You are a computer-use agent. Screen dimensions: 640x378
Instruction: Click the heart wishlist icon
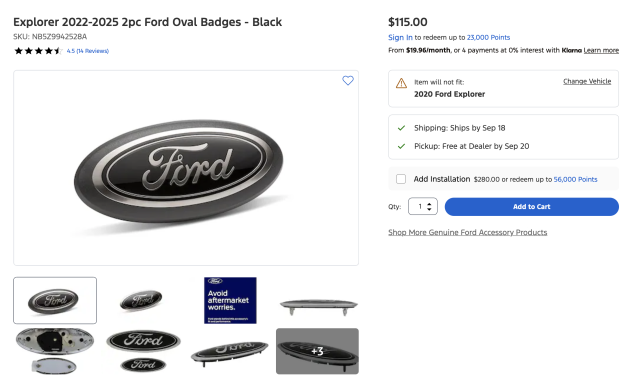tap(348, 80)
